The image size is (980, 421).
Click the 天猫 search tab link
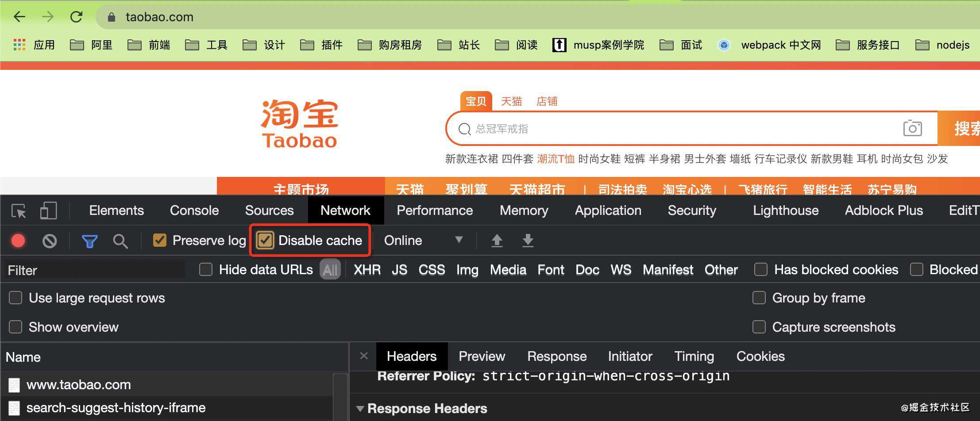coord(511,101)
